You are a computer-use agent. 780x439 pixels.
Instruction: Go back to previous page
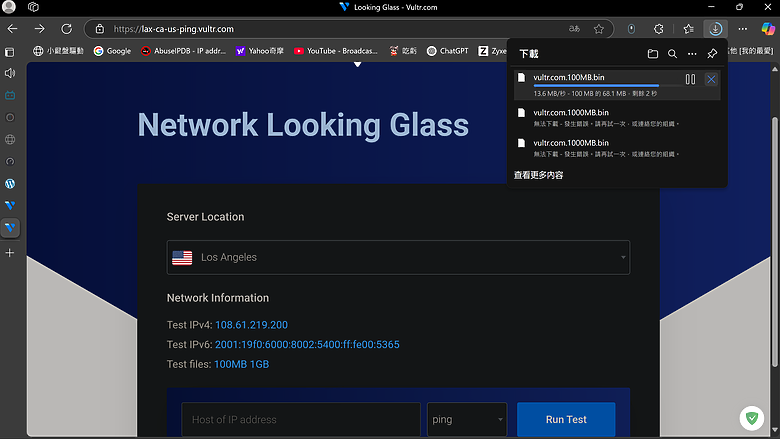click(12, 29)
